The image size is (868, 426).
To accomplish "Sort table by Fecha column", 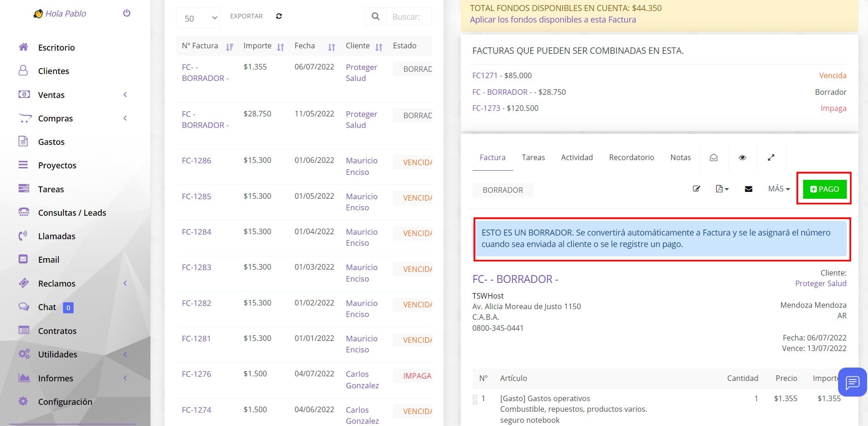I will click(x=315, y=46).
